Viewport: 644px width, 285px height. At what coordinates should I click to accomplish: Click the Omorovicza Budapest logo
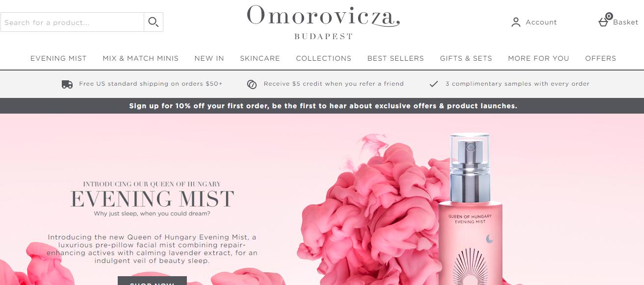pyautogui.click(x=323, y=22)
